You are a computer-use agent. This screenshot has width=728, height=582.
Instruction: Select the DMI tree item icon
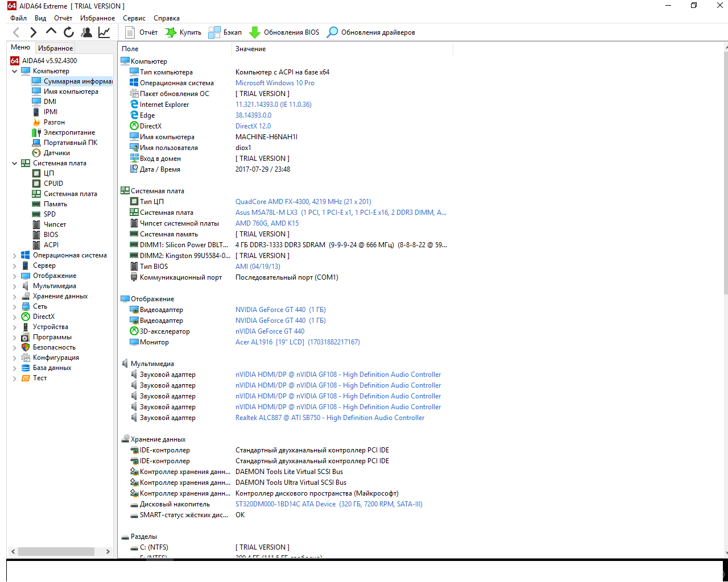[x=36, y=102]
